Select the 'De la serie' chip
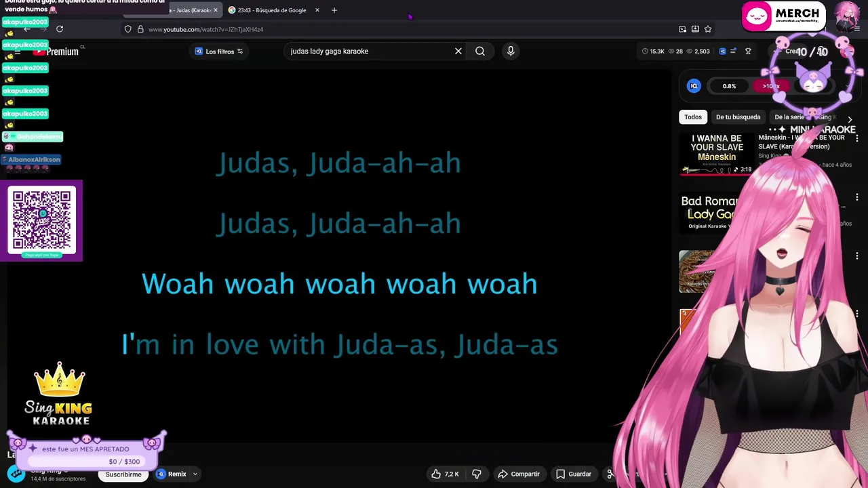Viewport: 868px width, 488px height. [x=789, y=117]
